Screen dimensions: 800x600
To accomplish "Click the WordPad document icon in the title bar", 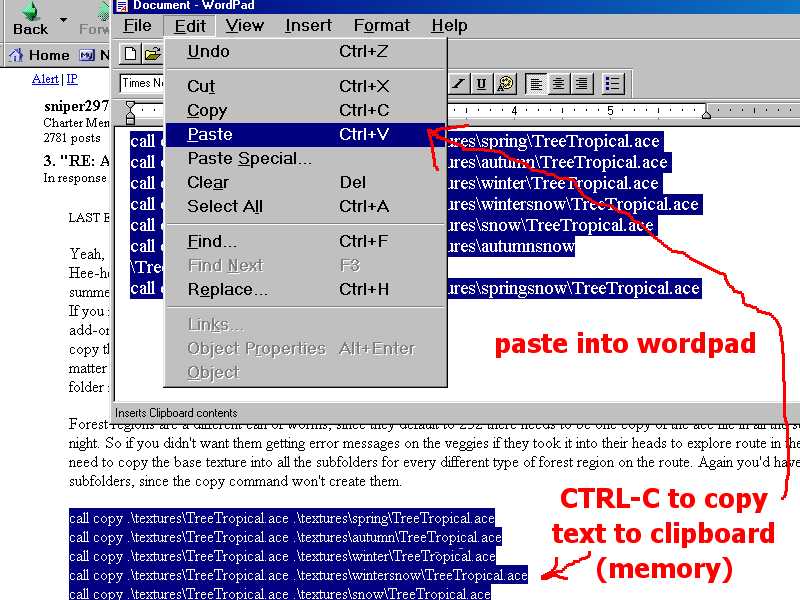I will 121,6.
